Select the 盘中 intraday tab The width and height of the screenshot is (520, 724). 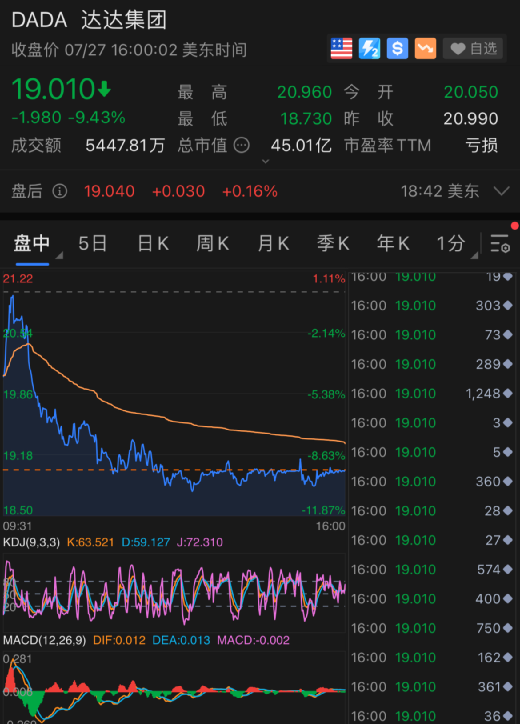click(x=31, y=243)
